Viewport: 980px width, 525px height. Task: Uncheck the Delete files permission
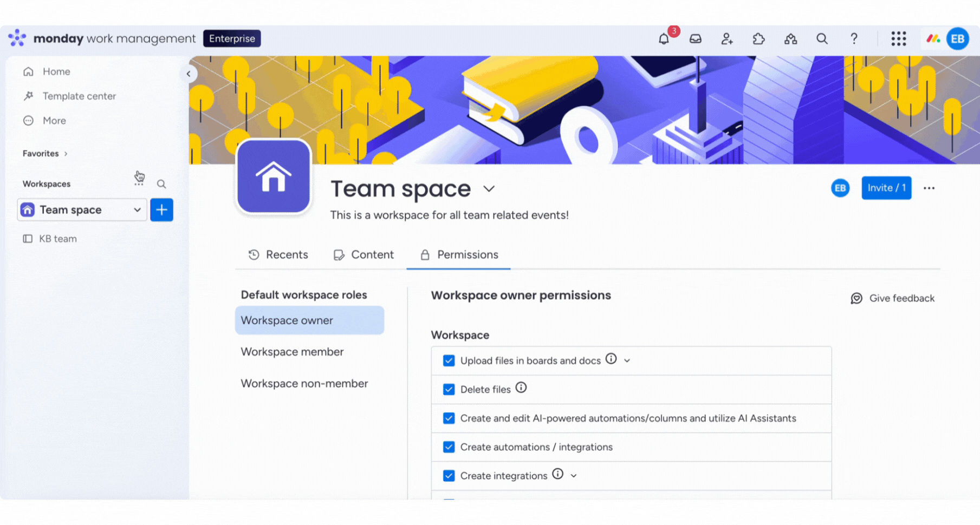click(449, 390)
